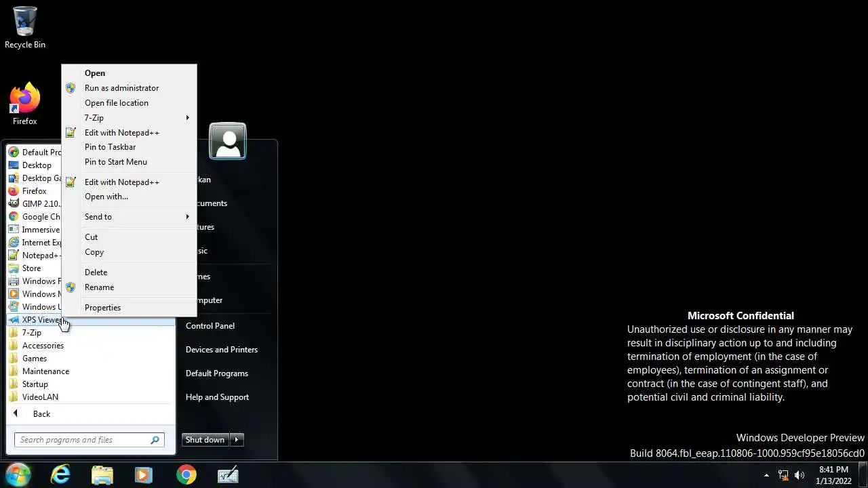Screen dimensions: 868x488
Task: Expand the Startup folder
Action: [x=90, y=384]
